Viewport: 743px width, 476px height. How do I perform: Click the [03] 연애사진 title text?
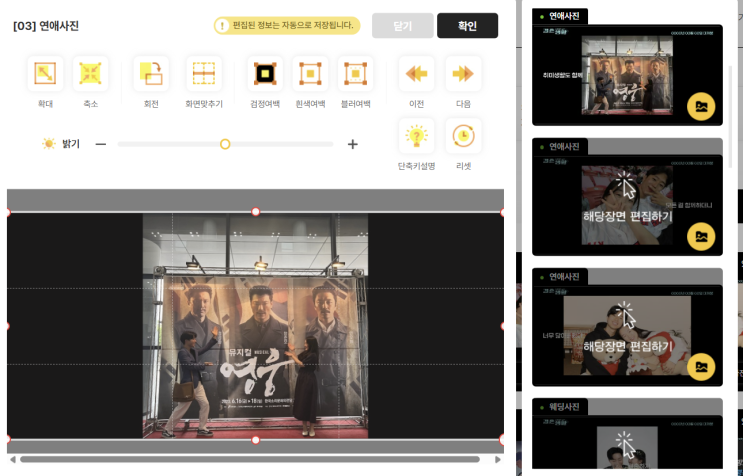(x=46, y=26)
